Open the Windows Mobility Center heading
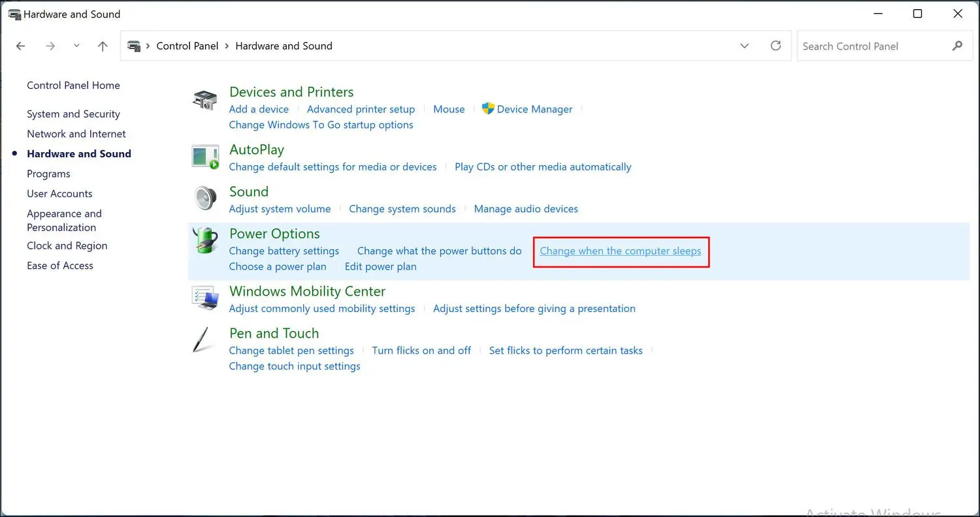Viewport: 980px width, 517px height. [x=307, y=292]
